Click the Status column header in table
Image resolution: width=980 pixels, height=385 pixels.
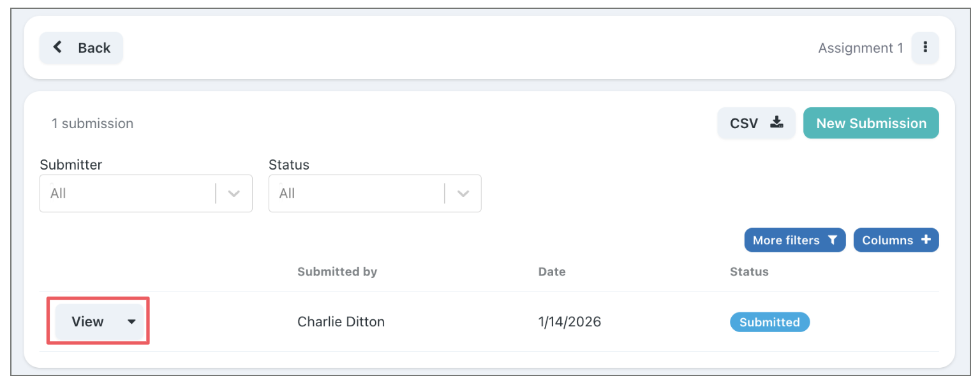click(749, 272)
